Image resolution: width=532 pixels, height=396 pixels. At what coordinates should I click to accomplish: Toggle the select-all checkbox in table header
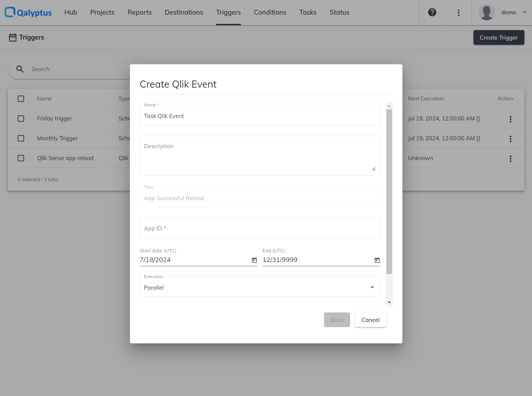click(21, 99)
